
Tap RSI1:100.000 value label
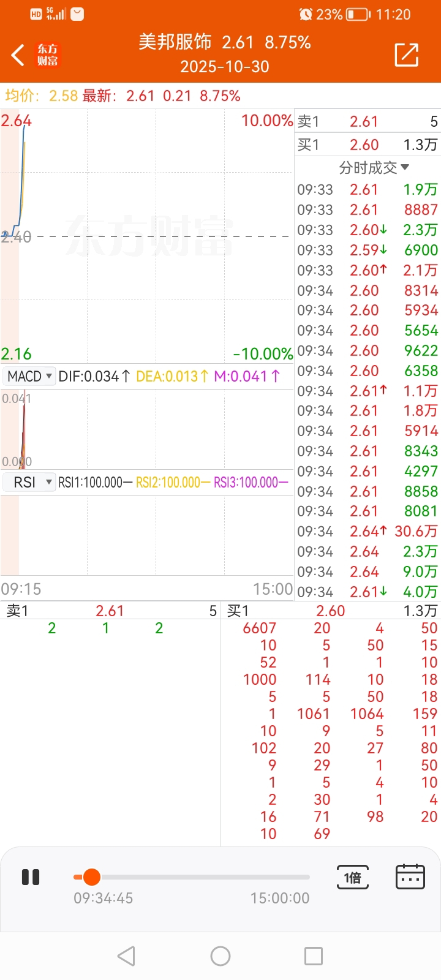(x=95, y=482)
